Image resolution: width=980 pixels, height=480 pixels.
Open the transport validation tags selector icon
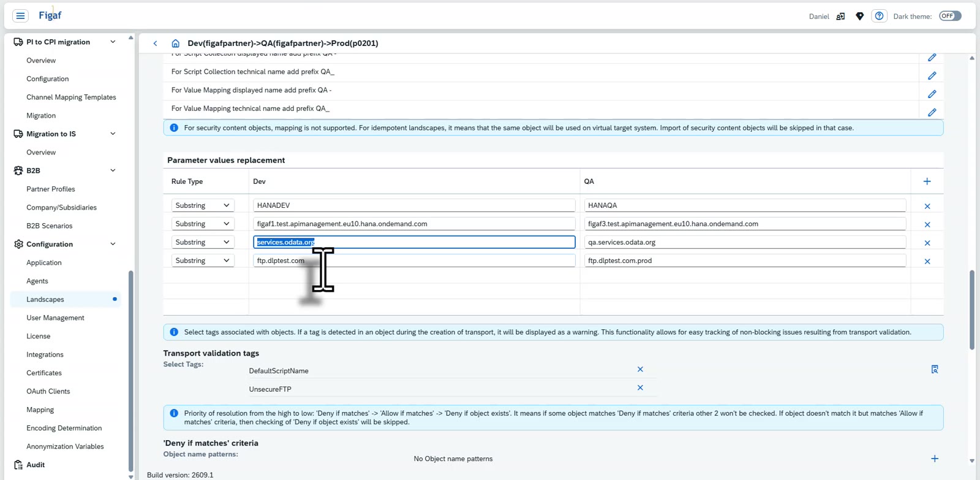[935, 370]
